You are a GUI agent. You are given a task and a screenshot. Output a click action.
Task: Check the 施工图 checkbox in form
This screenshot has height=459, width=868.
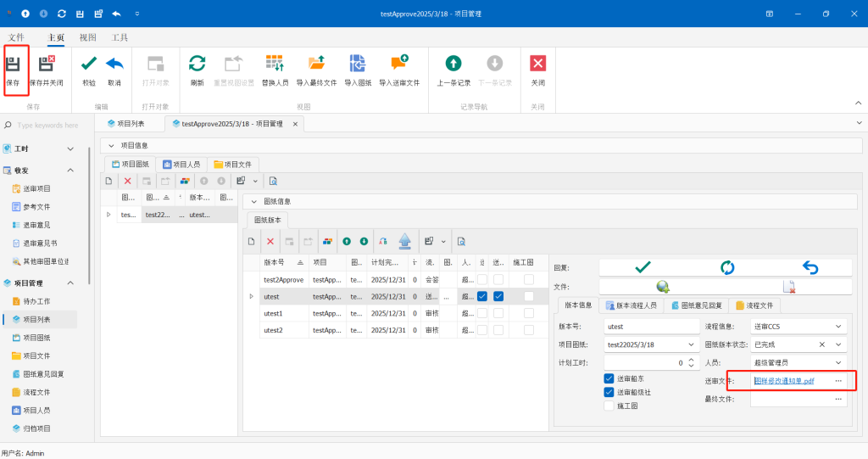tap(609, 406)
